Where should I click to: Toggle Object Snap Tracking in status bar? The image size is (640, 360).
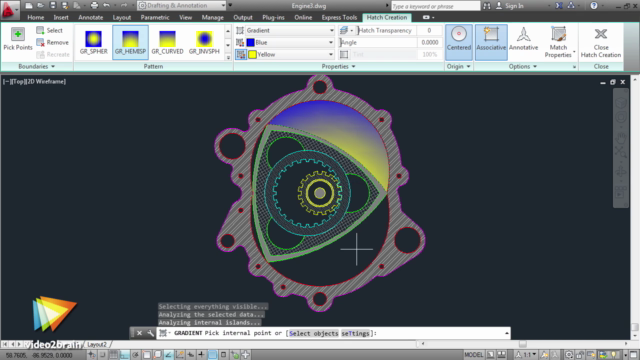[168, 355]
